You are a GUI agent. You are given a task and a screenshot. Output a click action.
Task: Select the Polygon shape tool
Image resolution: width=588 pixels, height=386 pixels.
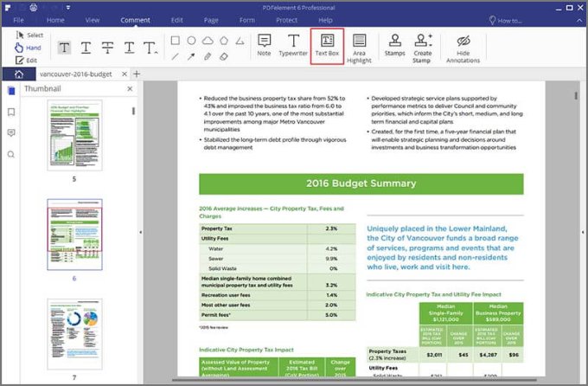tap(224, 40)
